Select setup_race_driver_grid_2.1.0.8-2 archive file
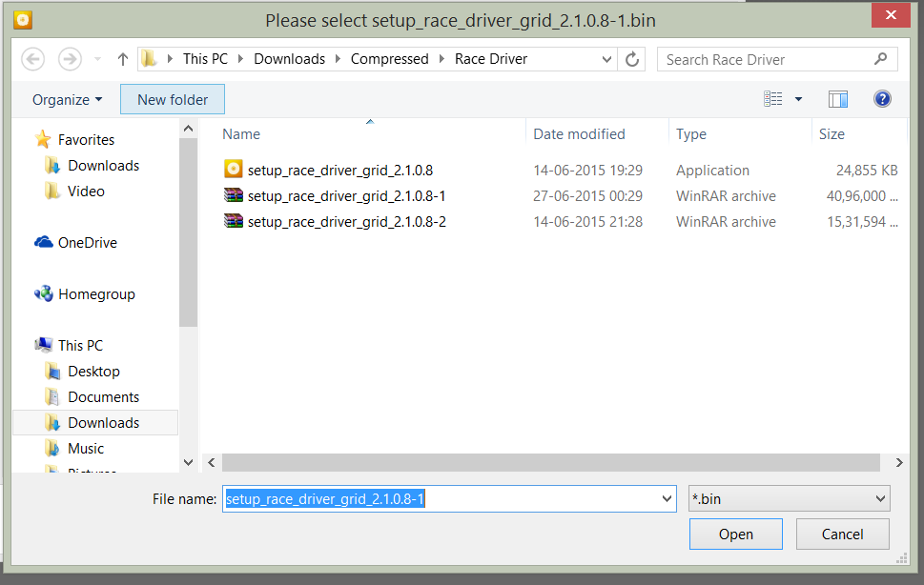The height and width of the screenshot is (585, 924). tap(346, 222)
